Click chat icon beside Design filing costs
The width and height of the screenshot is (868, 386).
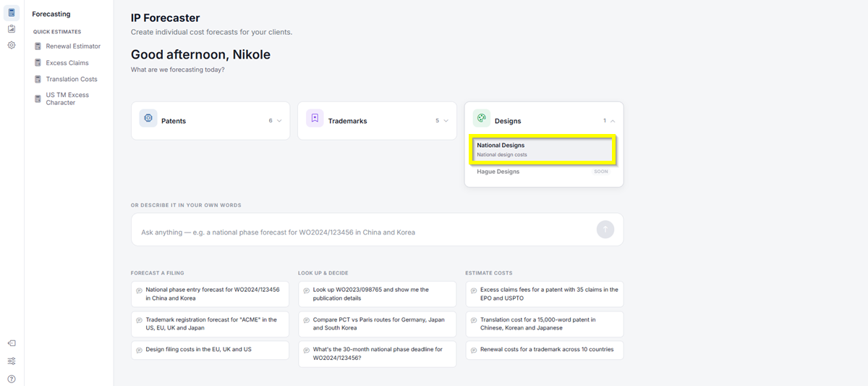tap(139, 350)
